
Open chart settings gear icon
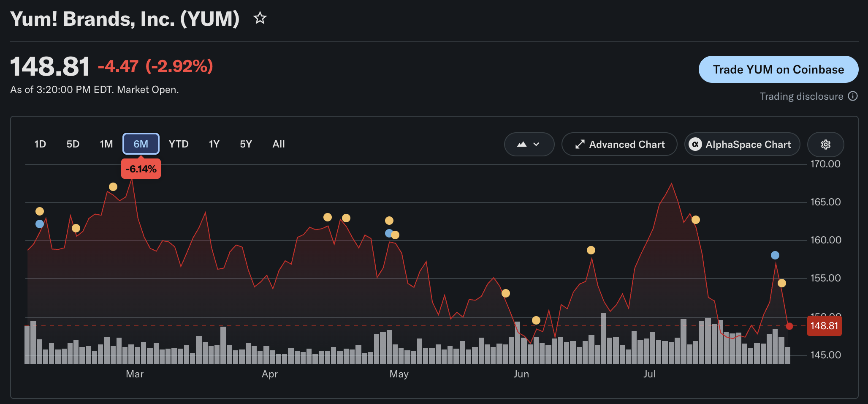pos(825,145)
